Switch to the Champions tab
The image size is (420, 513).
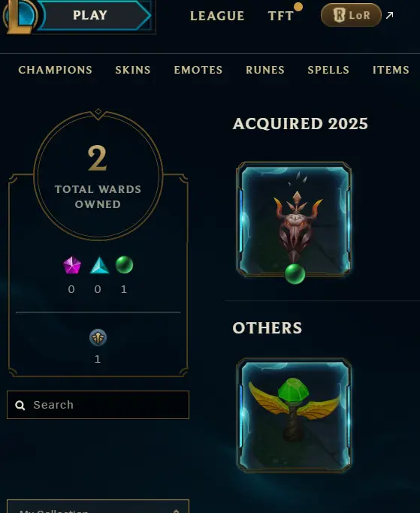coord(56,70)
